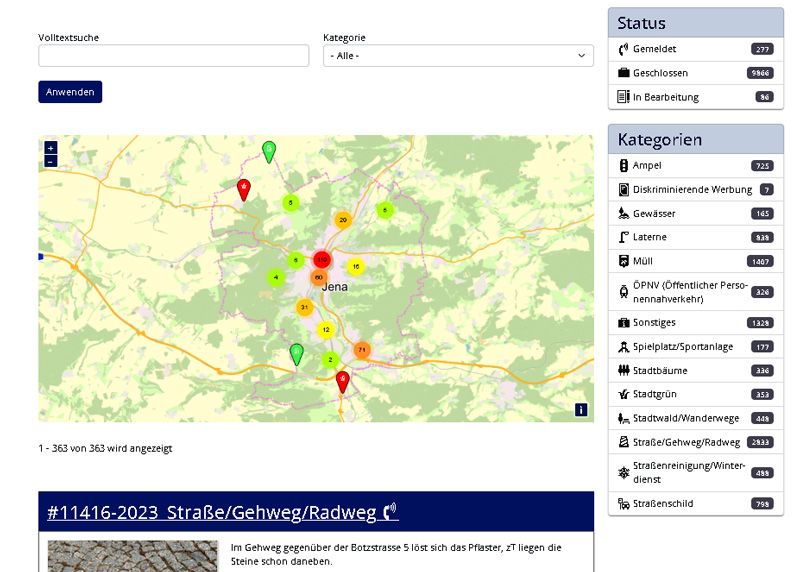Viewport: 800px width, 572px height.
Task: Select the red pin below cluster 2
Action: tap(342, 381)
